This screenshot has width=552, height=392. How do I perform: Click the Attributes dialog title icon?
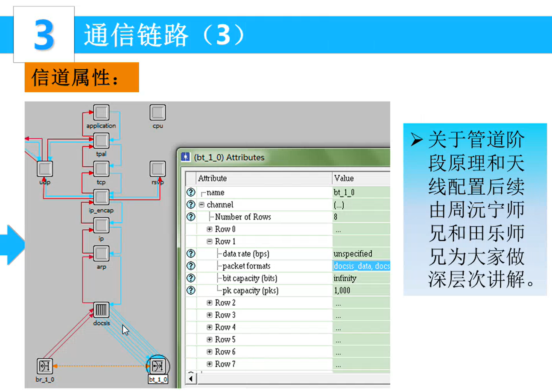pos(186,157)
